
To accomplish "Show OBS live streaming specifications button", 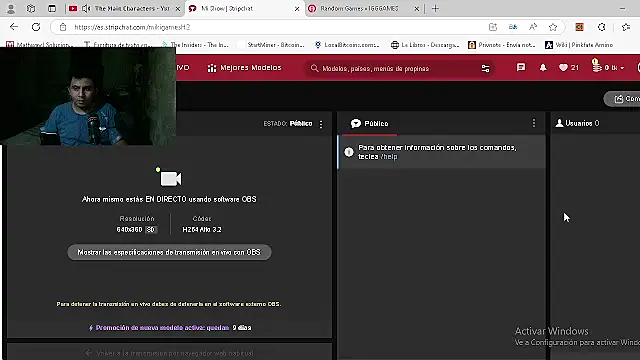I will click(169, 252).
